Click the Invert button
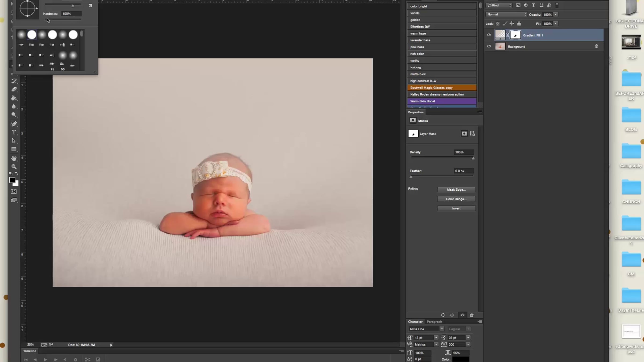The width and height of the screenshot is (644, 362). (x=456, y=208)
